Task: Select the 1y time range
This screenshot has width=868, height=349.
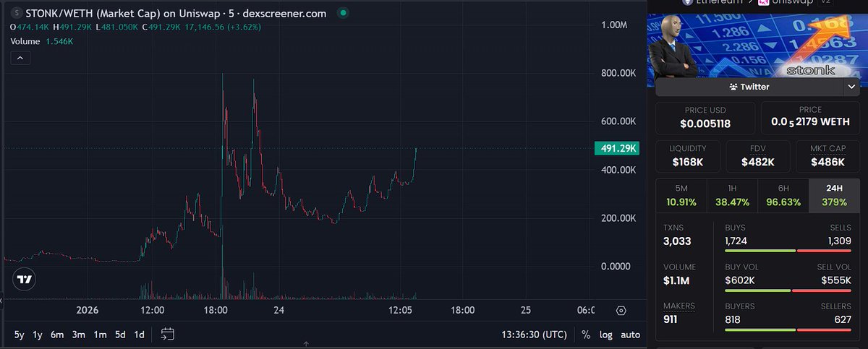Action: coord(39,335)
